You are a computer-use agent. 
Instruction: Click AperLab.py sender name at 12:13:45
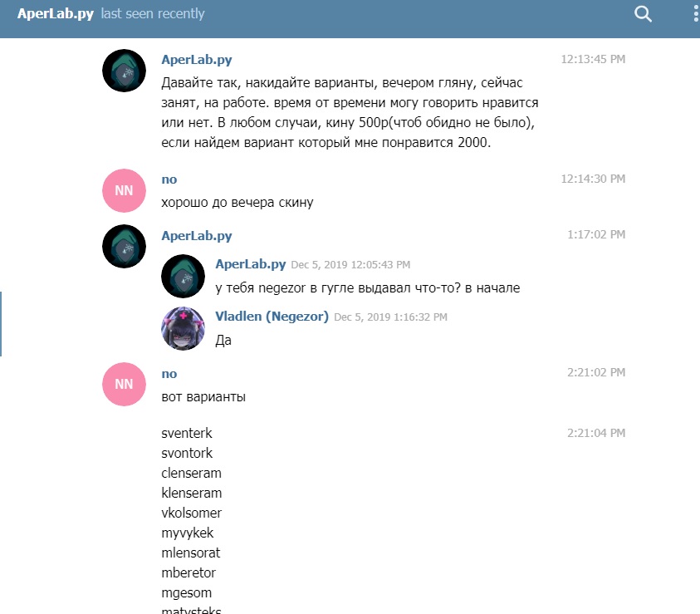coord(197,60)
